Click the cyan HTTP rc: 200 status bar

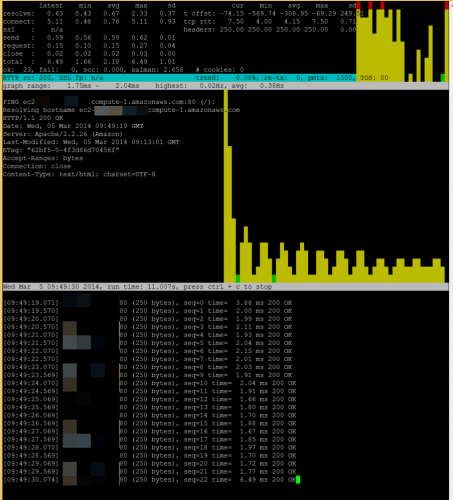tap(179, 78)
